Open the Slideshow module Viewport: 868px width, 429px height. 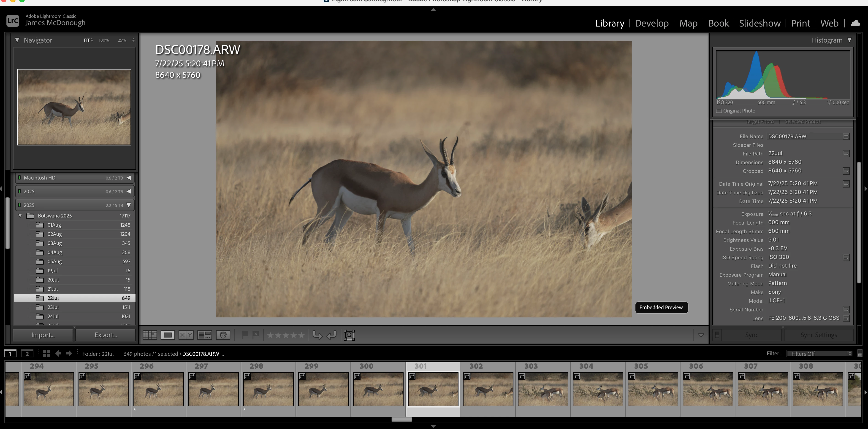point(759,23)
